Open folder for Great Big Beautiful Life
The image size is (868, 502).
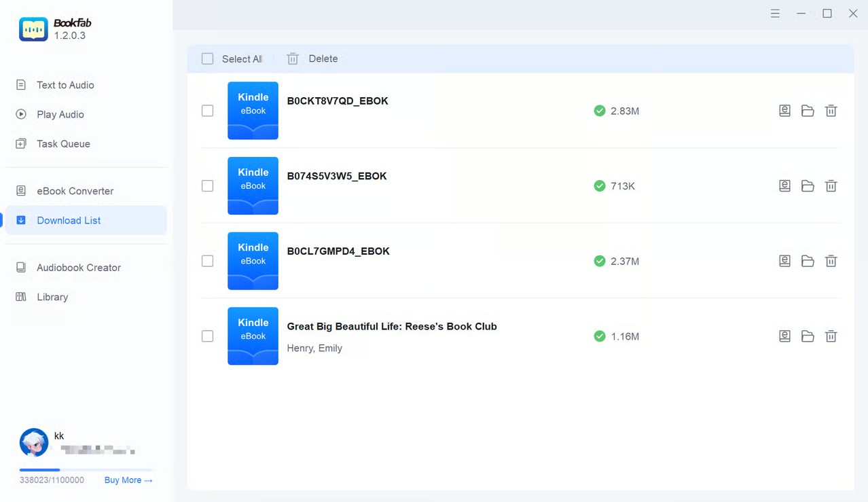point(808,336)
